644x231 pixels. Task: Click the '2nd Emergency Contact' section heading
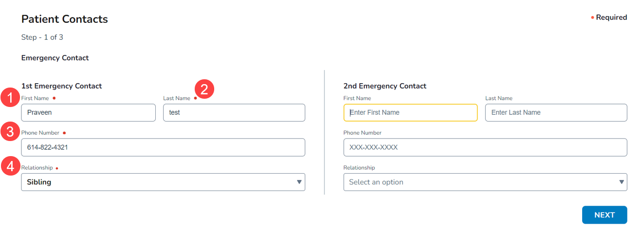pyautogui.click(x=385, y=86)
